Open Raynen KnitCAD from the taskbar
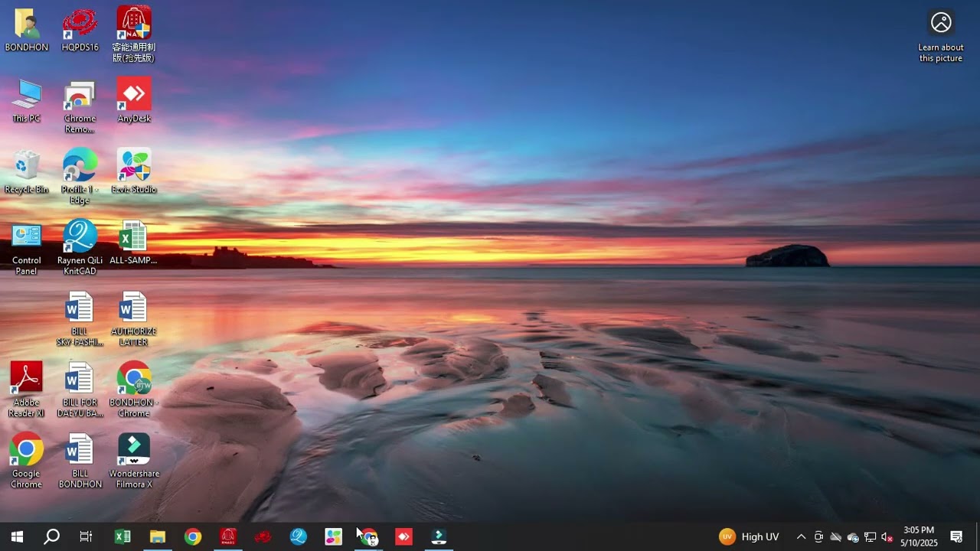This screenshot has height=551, width=980. click(299, 536)
